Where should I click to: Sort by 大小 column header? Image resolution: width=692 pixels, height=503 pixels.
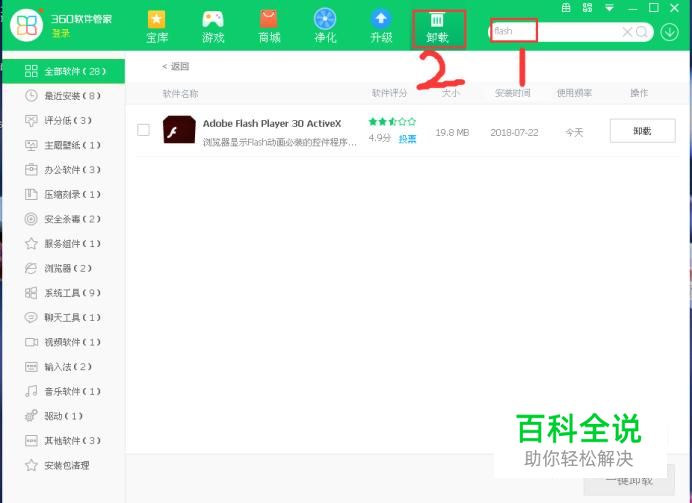click(x=451, y=93)
